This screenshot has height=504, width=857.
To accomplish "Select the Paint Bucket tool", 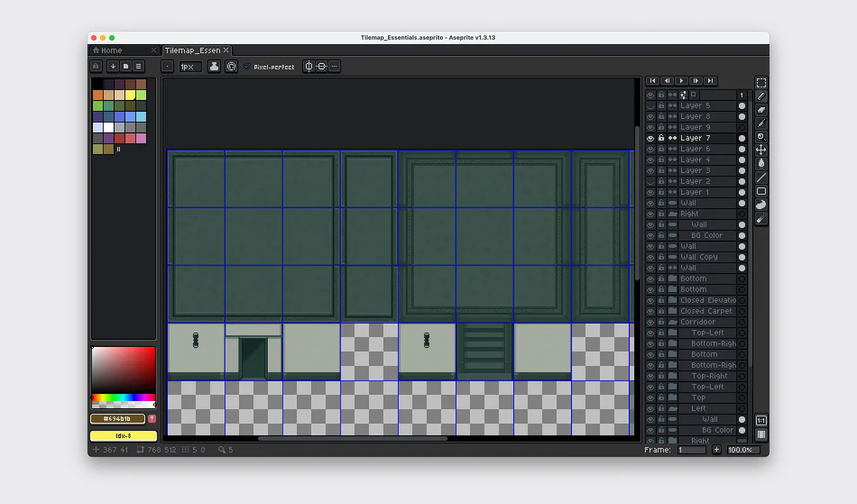I will point(761,163).
